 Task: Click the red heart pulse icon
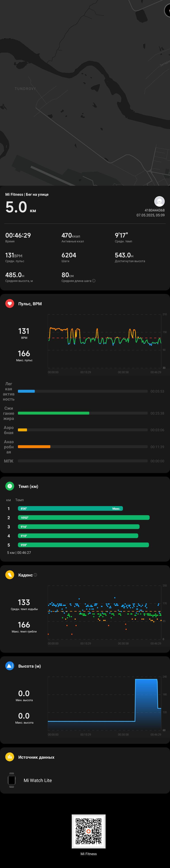(10, 304)
